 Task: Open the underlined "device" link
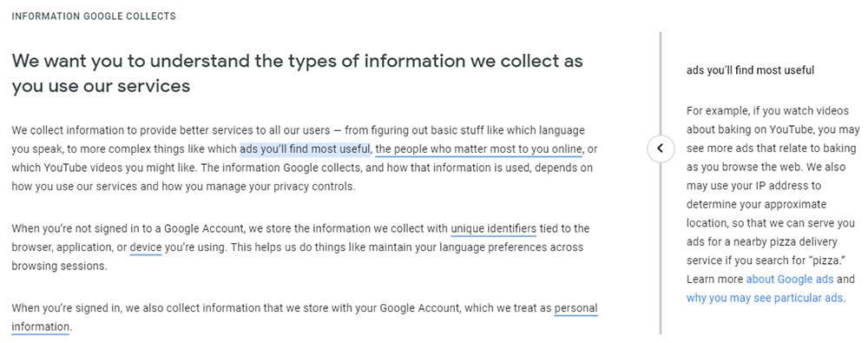[x=146, y=247]
